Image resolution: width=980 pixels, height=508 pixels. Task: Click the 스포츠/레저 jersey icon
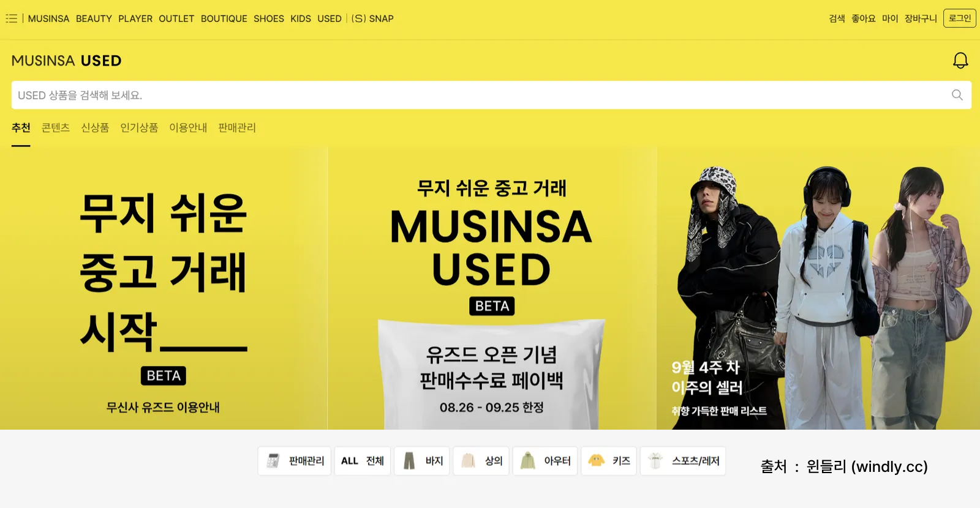[655, 461]
